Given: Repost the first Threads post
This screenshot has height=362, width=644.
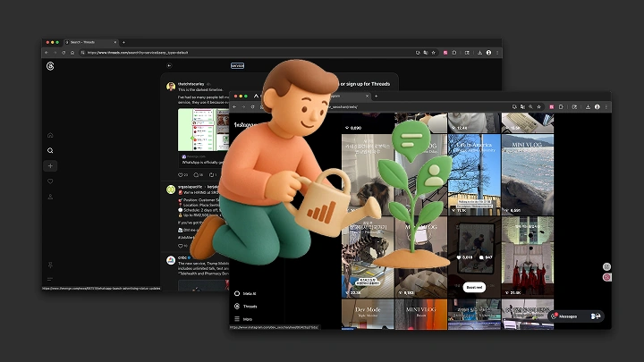Looking at the screenshot, I should 211,175.
